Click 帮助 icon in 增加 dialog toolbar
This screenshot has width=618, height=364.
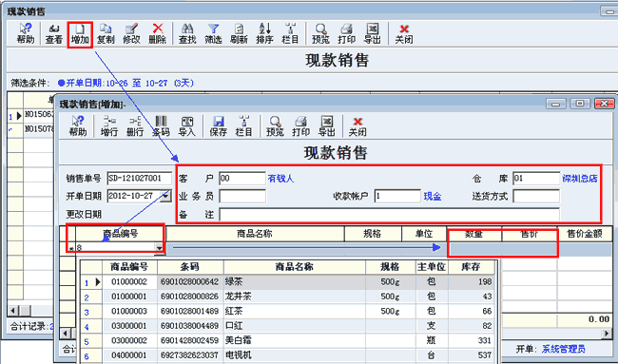click(78, 126)
